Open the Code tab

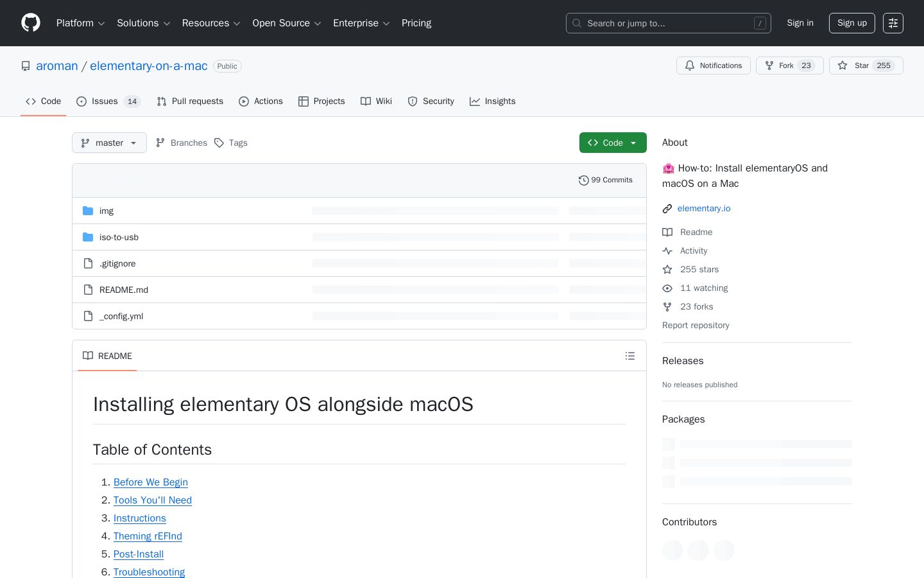[x=43, y=101]
